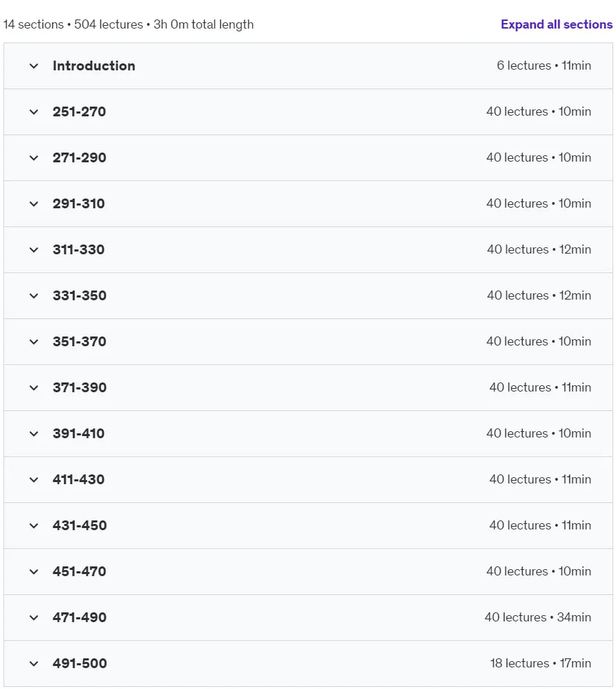Select the 411-430 section heading
The height and width of the screenshot is (689, 616).
pyautogui.click(x=79, y=479)
